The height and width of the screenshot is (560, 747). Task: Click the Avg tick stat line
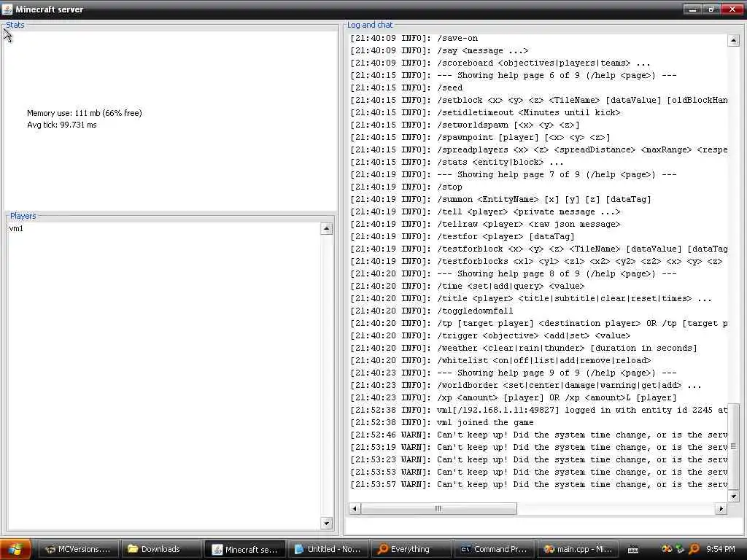point(61,125)
